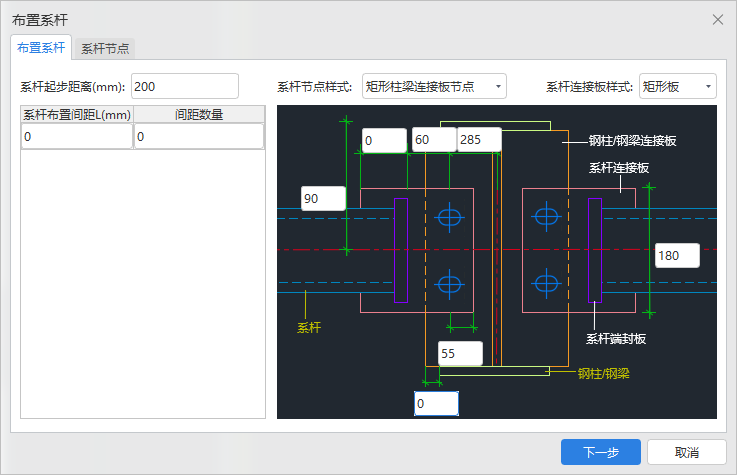Screen dimensions: 737x475
Task: Open the 系杆节点样式 dropdown
Action: [x=434, y=86]
